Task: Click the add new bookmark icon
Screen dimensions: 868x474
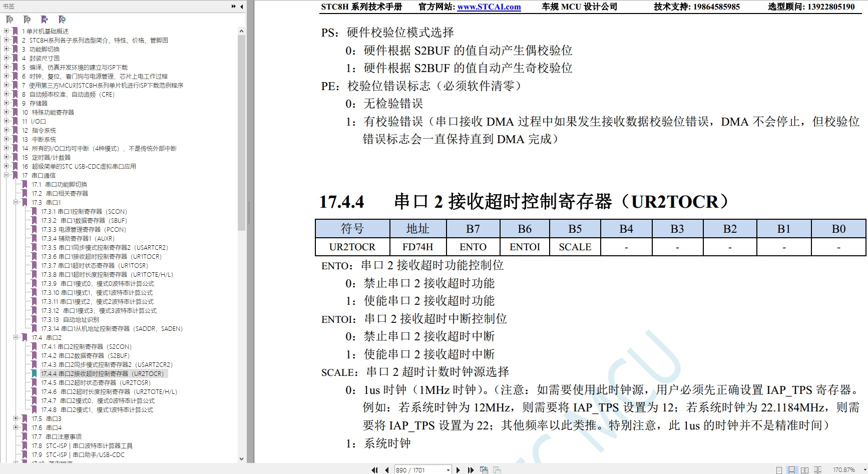Action: (x=27, y=20)
